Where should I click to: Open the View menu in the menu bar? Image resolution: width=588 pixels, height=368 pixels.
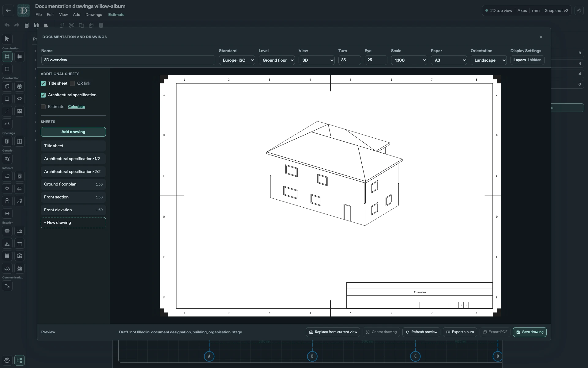point(63,14)
